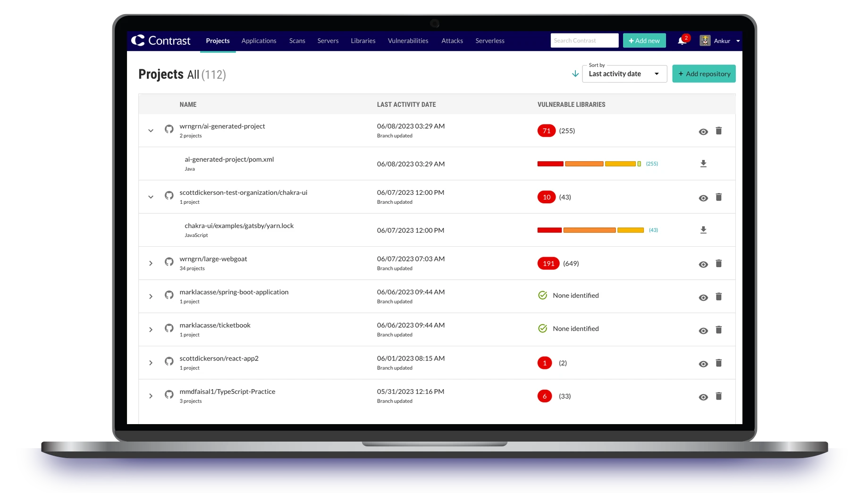Viewport: 868px width, 493px height.
Task: View details of marklacasse/ticketbook
Action: (703, 330)
